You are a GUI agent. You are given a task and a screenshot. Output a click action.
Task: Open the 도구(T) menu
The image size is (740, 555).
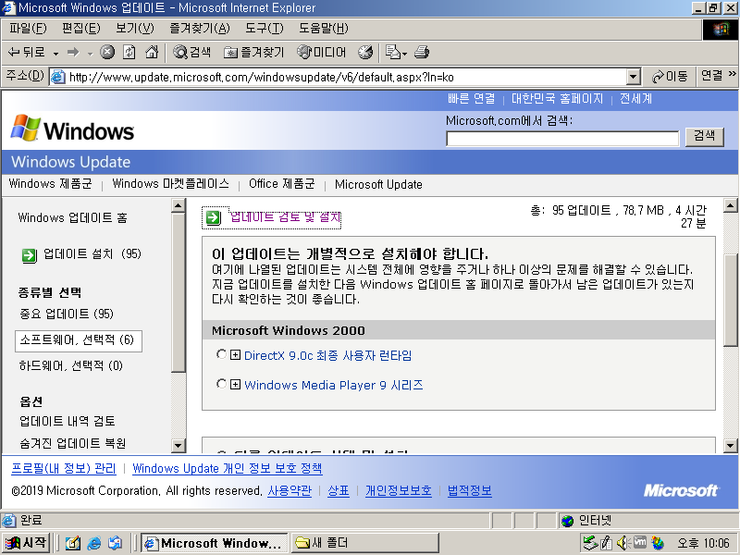(264, 28)
